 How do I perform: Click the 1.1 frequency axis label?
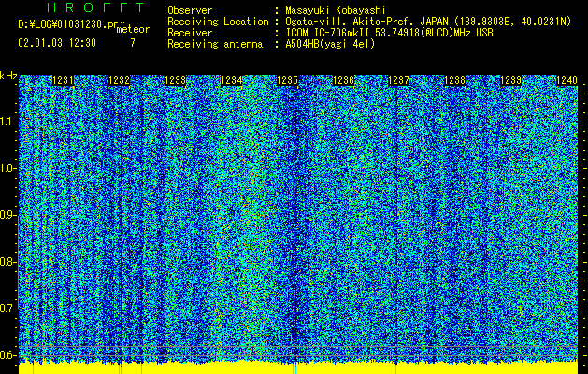(7, 122)
